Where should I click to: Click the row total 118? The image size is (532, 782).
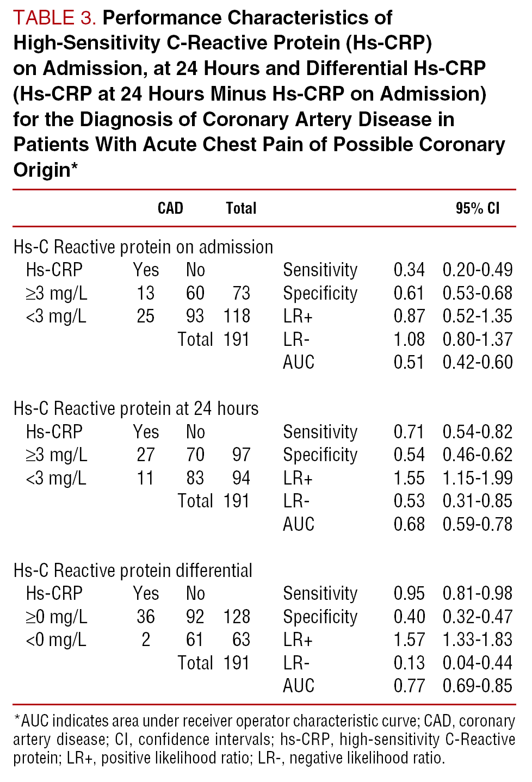237,316
